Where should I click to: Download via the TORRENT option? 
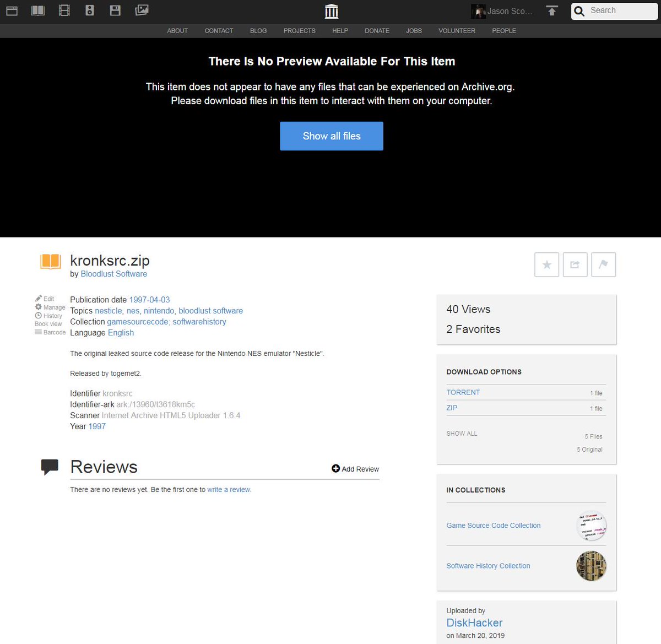click(463, 392)
